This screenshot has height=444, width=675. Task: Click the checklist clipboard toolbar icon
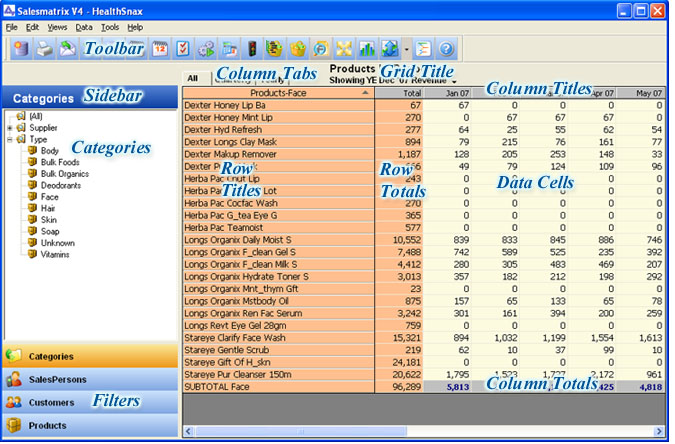click(183, 49)
